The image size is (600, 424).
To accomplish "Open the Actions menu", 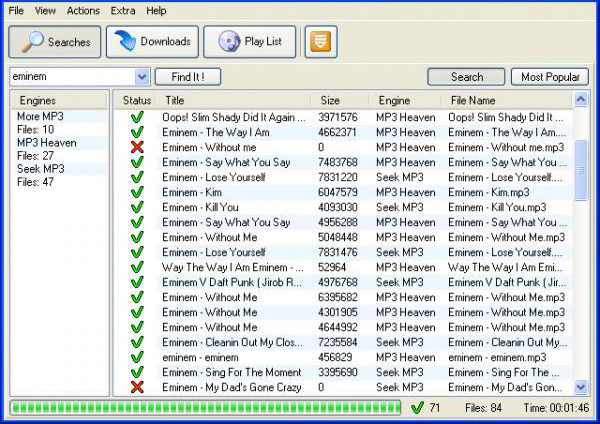I will (83, 11).
